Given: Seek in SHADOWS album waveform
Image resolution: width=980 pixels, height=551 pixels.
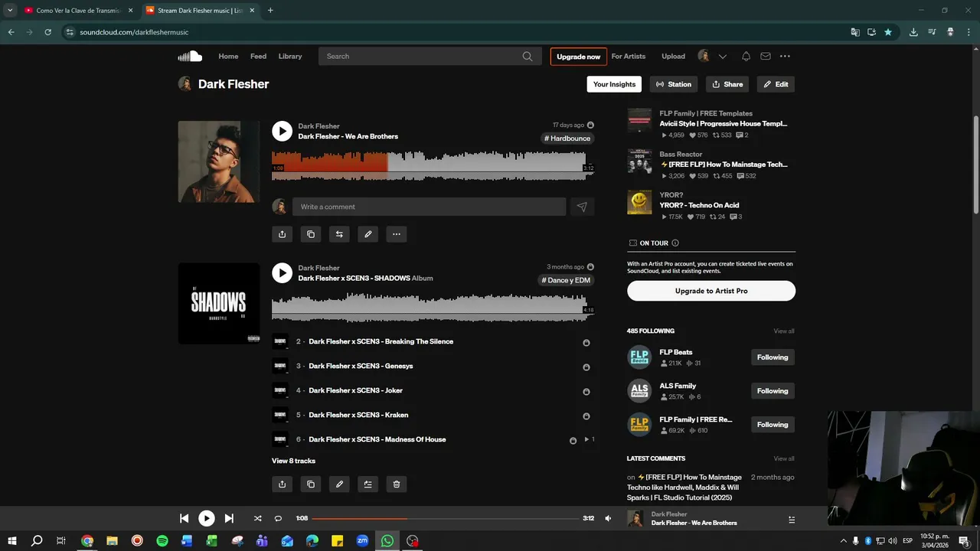Looking at the screenshot, I should click(433, 307).
